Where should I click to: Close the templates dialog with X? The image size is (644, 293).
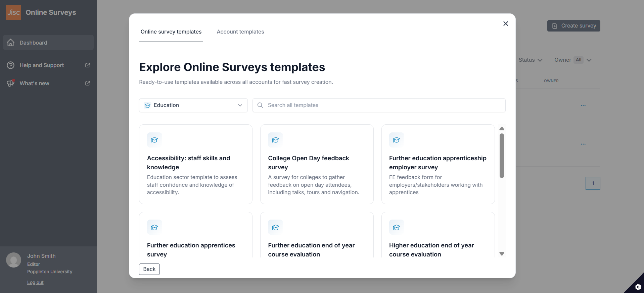click(x=506, y=23)
